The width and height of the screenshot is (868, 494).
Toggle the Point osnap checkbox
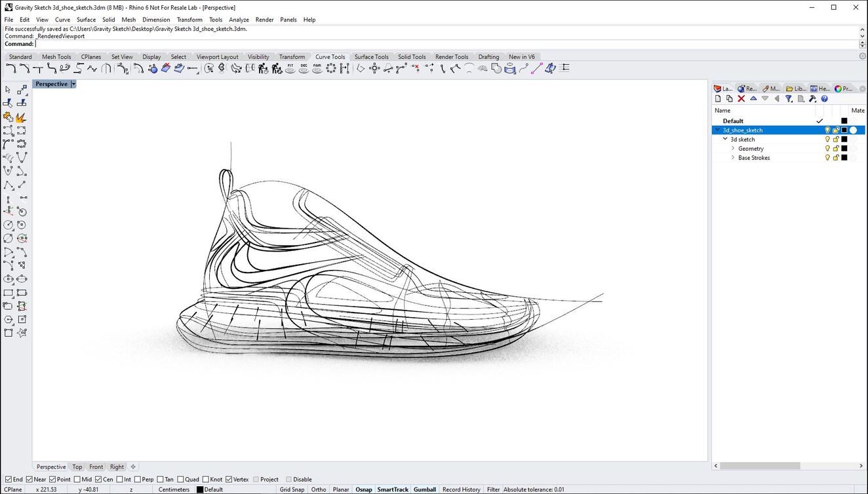pyautogui.click(x=54, y=480)
